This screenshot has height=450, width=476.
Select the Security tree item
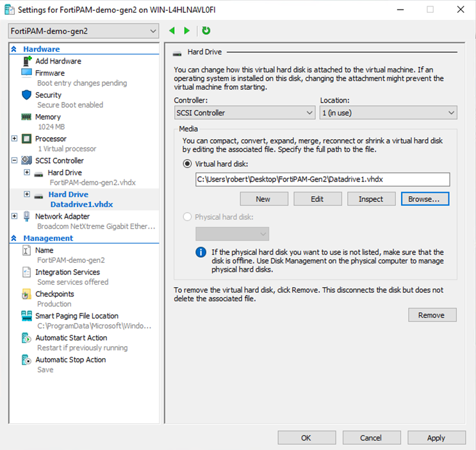point(48,95)
